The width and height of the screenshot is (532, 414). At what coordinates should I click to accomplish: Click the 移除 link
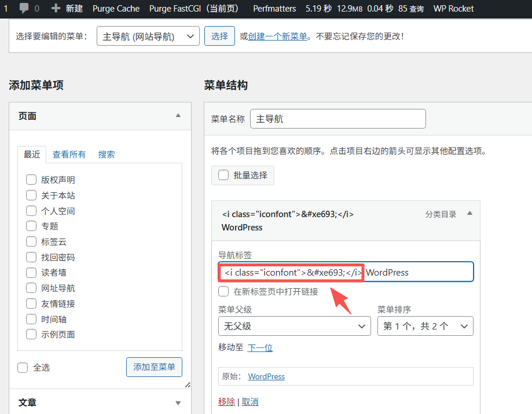click(x=226, y=402)
